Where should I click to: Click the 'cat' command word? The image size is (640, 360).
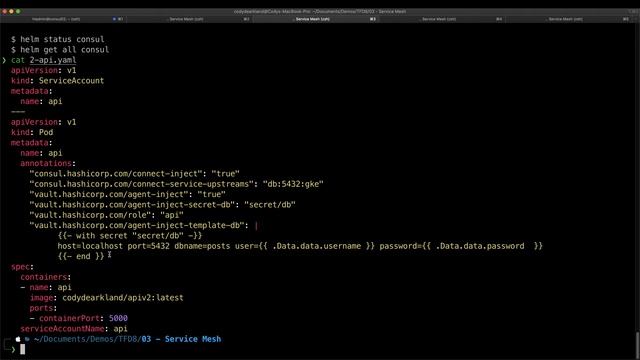18,60
